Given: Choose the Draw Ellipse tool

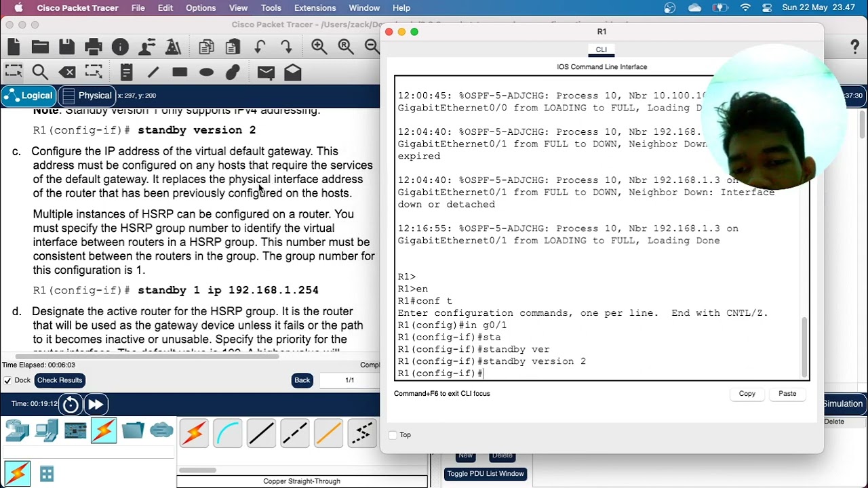Looking at the screenshot, I should [207, 72].
